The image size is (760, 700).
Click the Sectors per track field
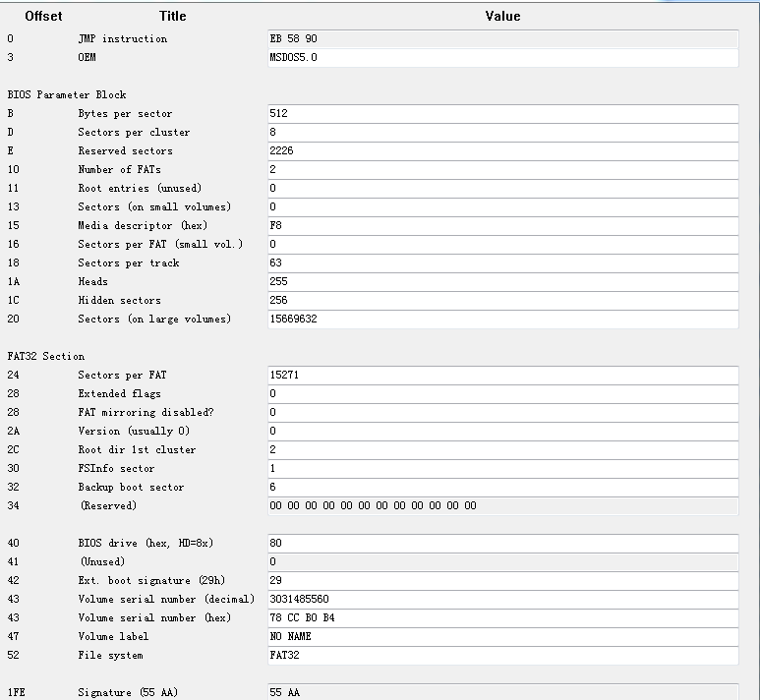point(502,263)
